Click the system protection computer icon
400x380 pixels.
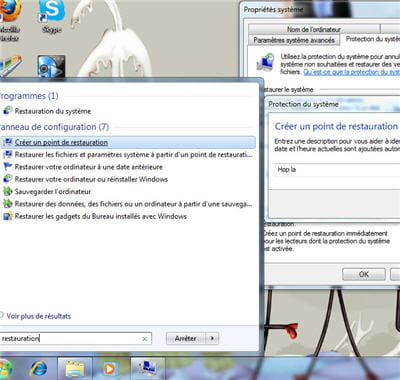point(266,62)
